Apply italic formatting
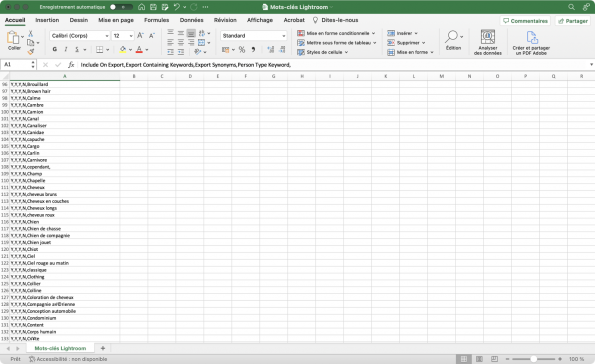 pyautogui.click(x=66, y=49)
